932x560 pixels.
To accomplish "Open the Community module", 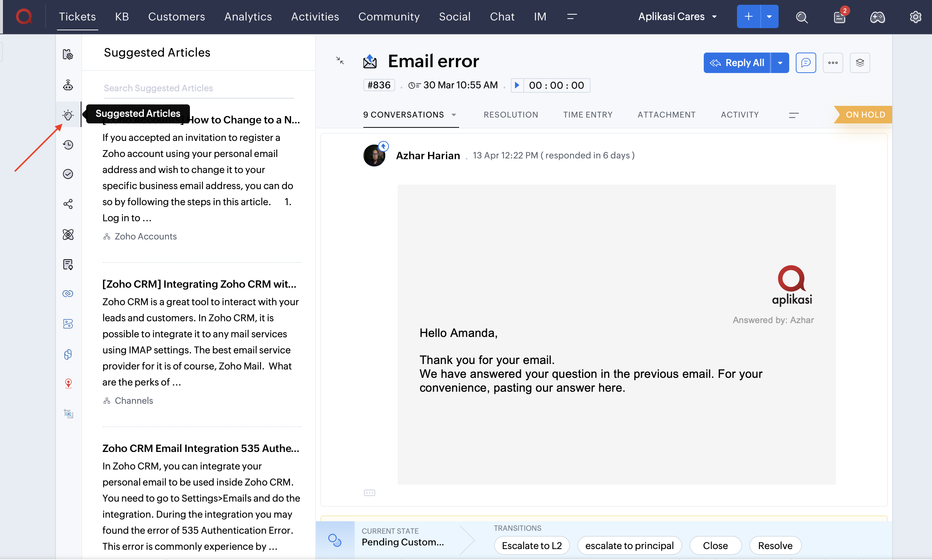I will 389,16.
